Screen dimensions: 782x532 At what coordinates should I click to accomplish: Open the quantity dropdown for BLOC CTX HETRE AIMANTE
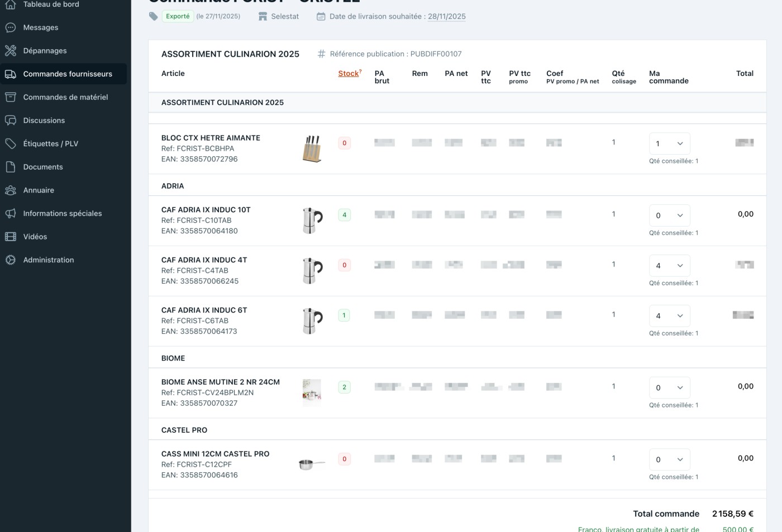pyautogui.click(x=669, y=143)
